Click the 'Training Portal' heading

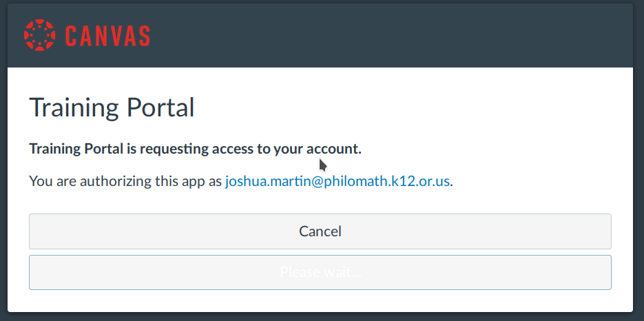(x=112, y=107)
